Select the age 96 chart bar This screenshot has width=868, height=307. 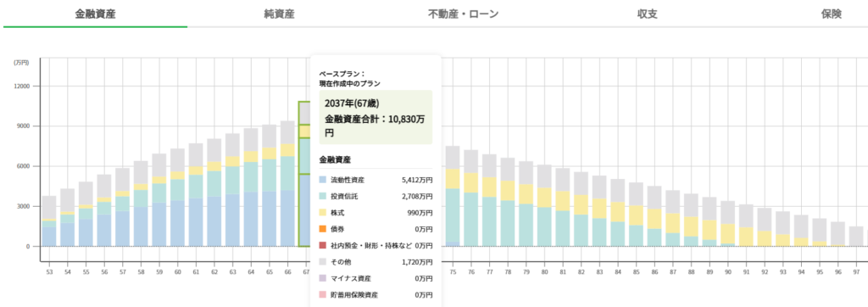click(x=837, y=234)
